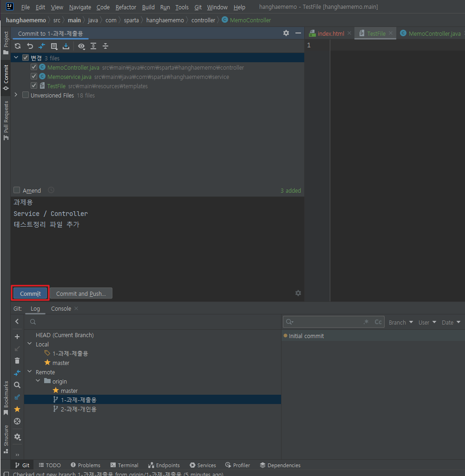Uncheck Memoservice.java file checkbox
This screenshot has width=465, height=476.
(x=34, y=77)
